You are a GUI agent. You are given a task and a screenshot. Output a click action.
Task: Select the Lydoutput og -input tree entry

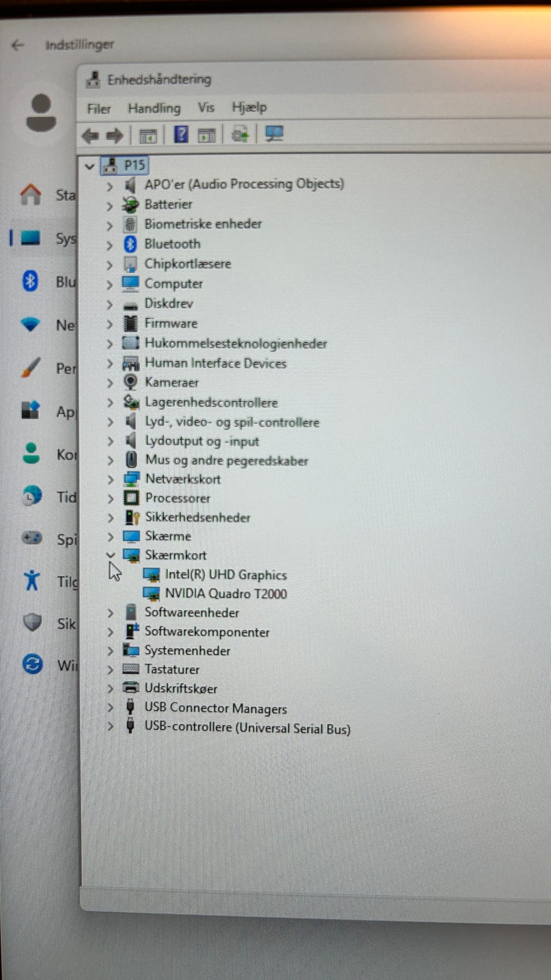click(x=202, y=441)
